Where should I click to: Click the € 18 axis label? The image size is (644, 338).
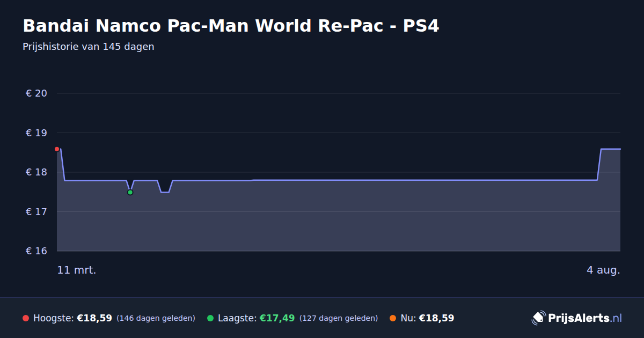(36, 172)
